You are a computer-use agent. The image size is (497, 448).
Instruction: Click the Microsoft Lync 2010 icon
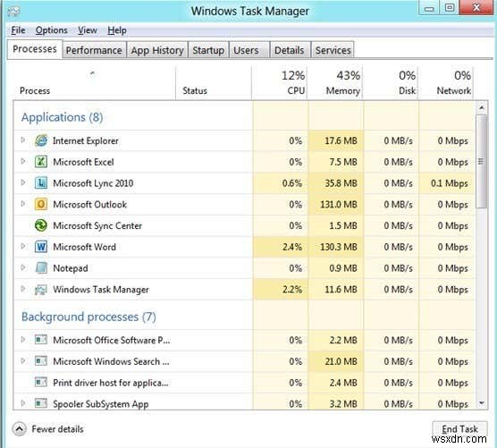coord(41,183)
